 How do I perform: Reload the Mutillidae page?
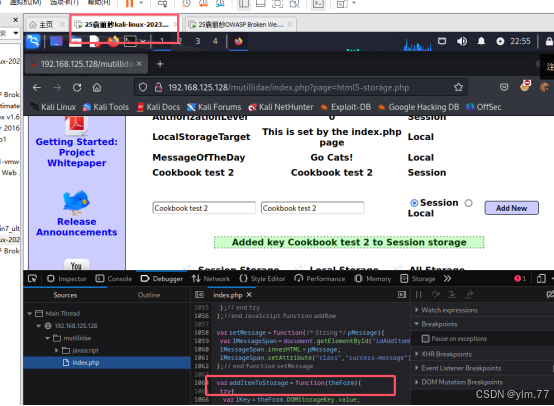(x=77, y=87)
